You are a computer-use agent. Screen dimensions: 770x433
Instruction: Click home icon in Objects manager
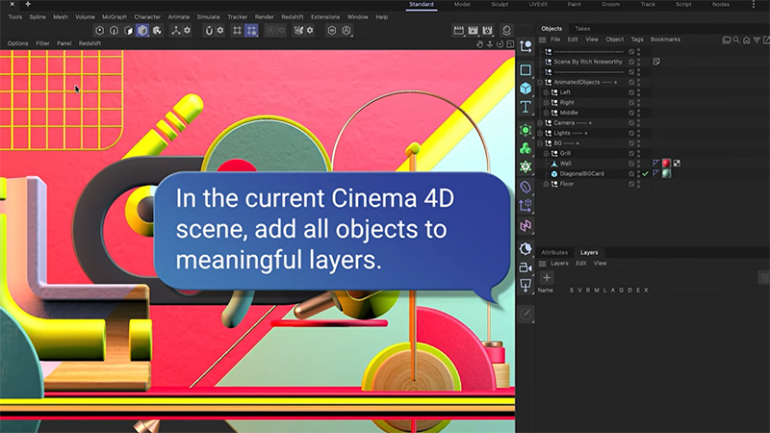pos(746,40)
